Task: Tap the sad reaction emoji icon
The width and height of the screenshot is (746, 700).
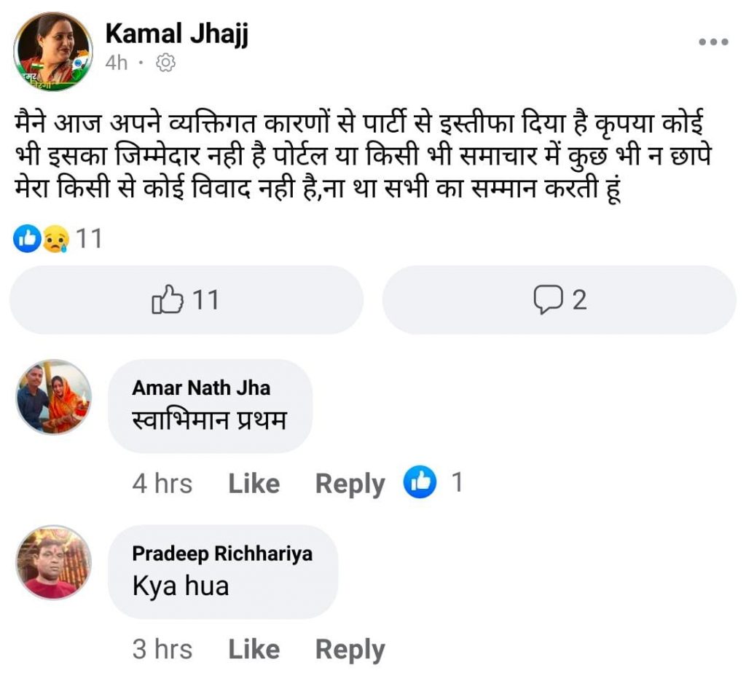Action: click(55, 238)
